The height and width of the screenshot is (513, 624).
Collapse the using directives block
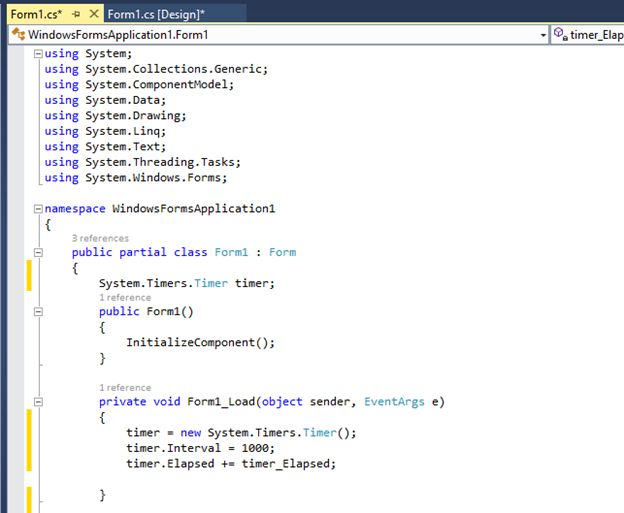tap(38, 54)
